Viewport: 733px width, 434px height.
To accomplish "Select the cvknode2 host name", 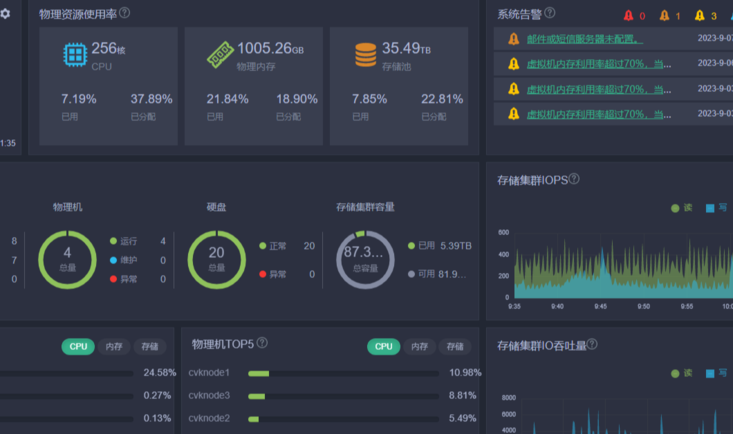I will [x=209, y=418].
